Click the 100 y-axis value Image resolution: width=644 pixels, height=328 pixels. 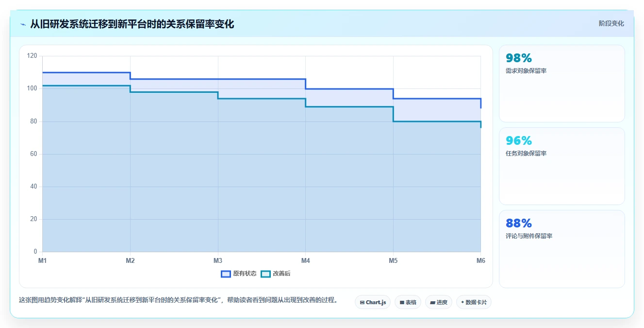(32, 88)
